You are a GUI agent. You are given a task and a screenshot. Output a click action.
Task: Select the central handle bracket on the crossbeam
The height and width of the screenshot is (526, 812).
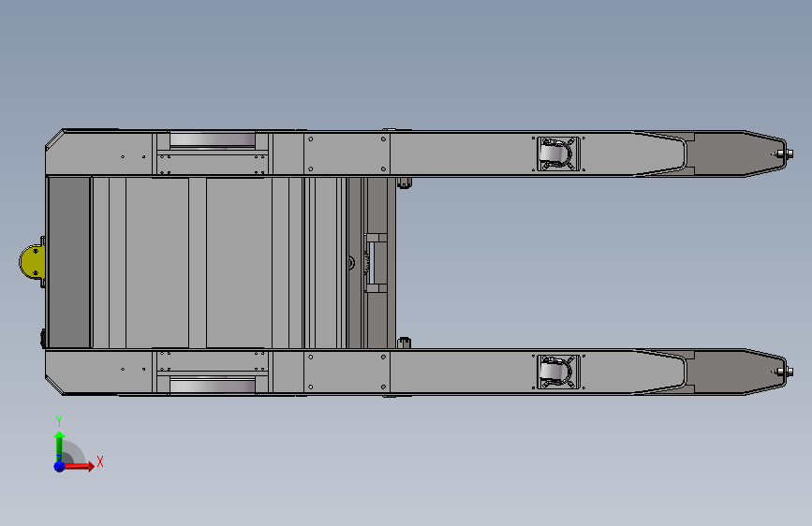375,262
